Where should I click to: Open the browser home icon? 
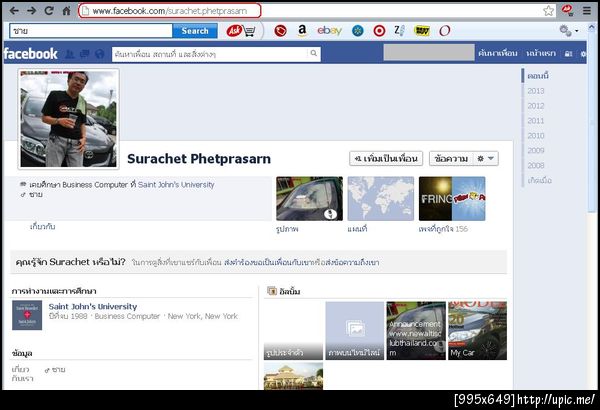pyautogui.click(x=67, y=11)
